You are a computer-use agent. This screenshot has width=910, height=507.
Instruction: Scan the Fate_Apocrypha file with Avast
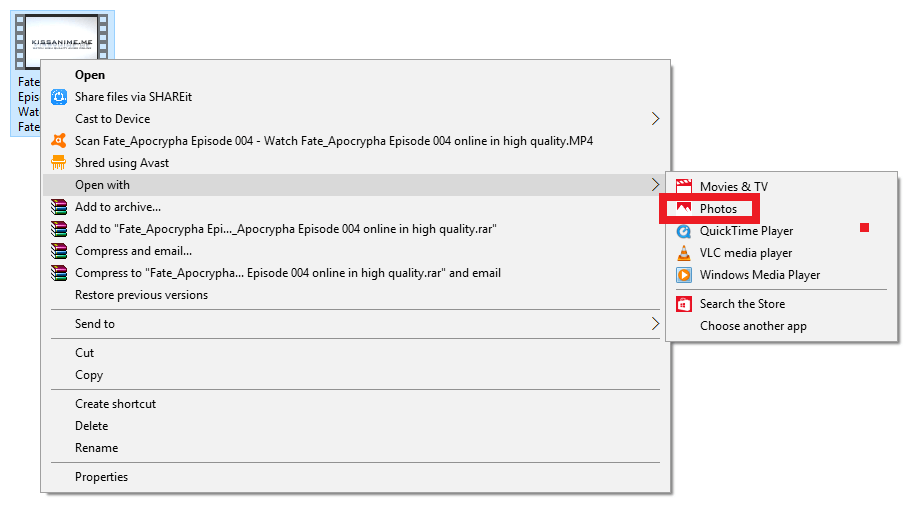(x=334, y=141)
